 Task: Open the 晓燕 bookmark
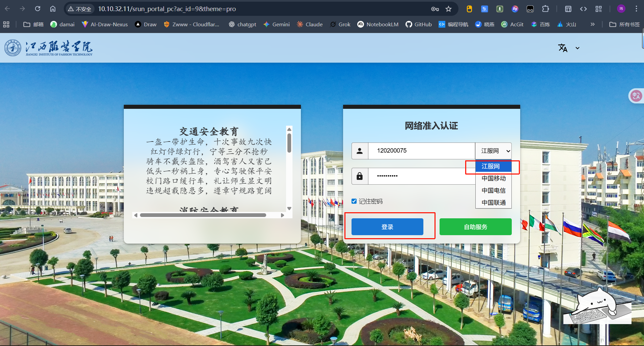click(x=485, y=24)
